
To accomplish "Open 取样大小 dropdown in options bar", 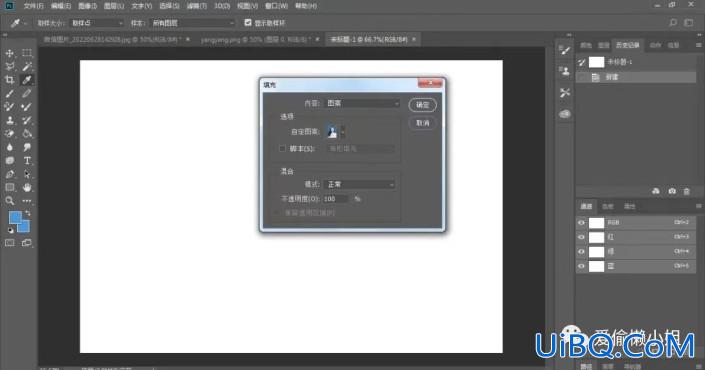I will pos(97,23).
